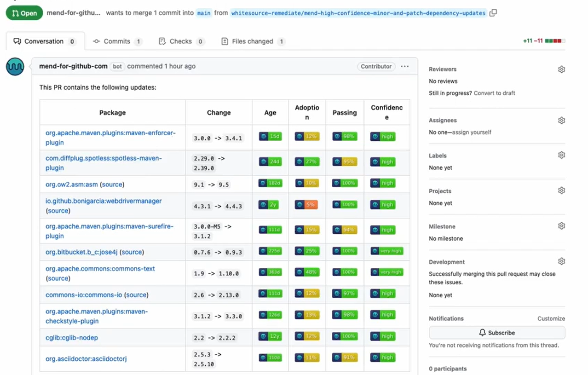Click the version change '9.1 -> 9.5'
The image size is (588, 375).
(x=211, y=185)
